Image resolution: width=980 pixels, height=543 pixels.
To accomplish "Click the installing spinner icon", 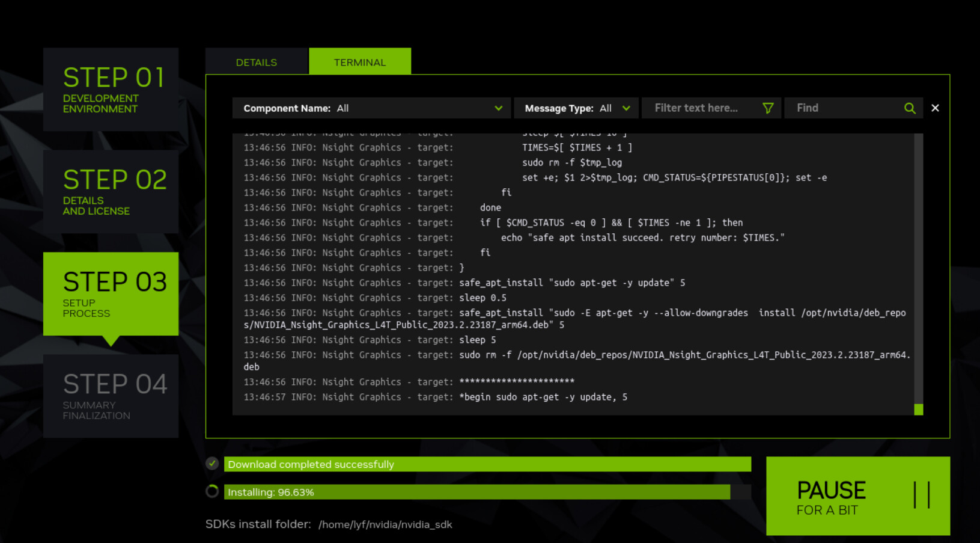I will (x=212, y=491).
